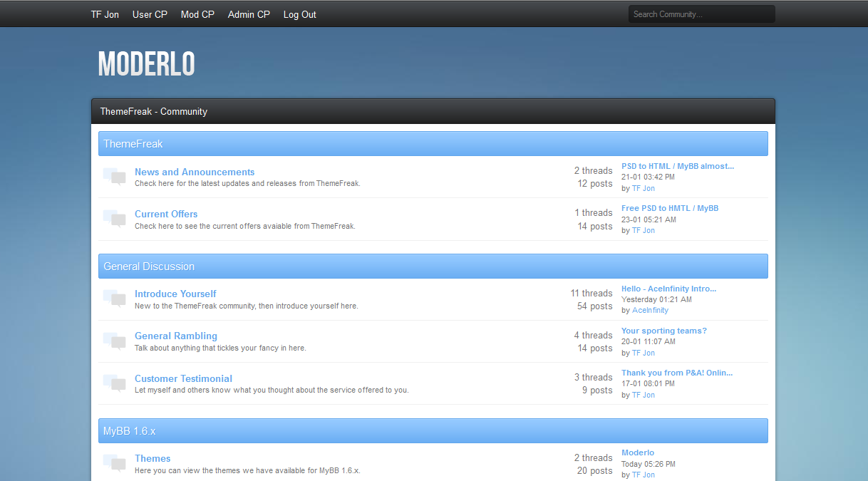Click the '23-01 05:21 AM' timestamp
This screenshot has height=481, width=868.
point(649,219)
